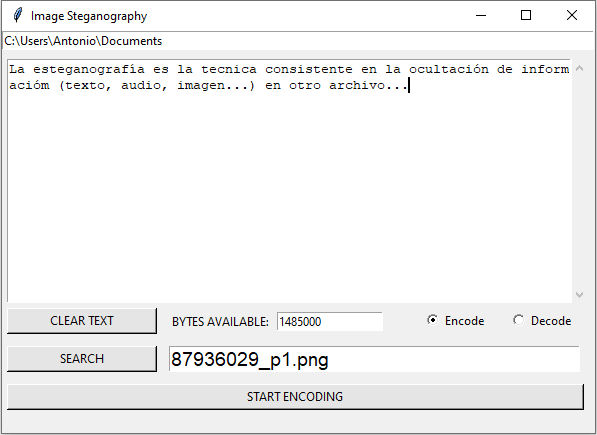Click the feather icon in the title bar
The image size is (597, 435).
pos(18,16)
